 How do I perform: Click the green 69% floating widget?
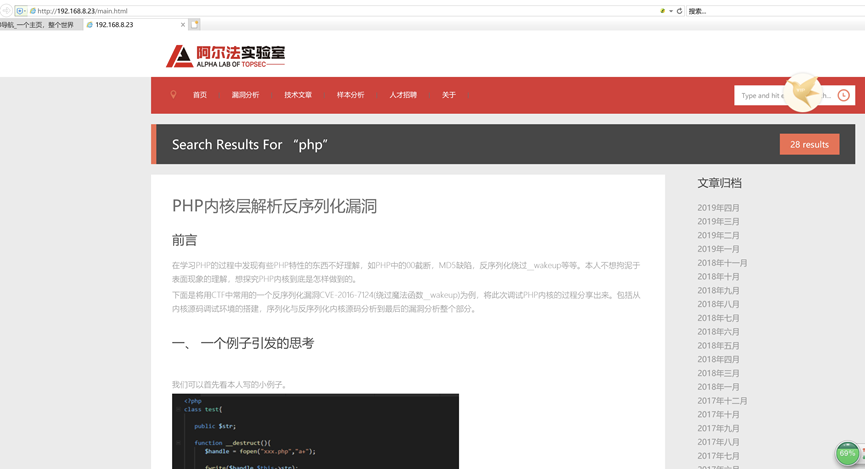tap(847, 454)
